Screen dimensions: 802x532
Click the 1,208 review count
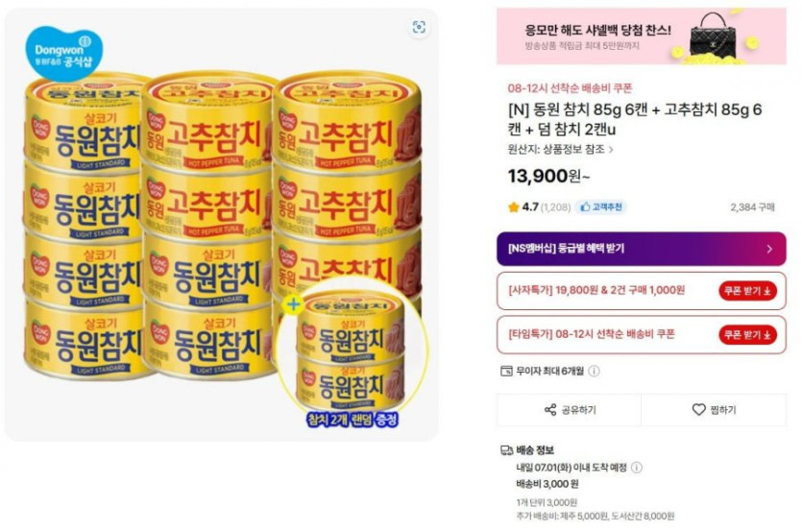point(555,207)
